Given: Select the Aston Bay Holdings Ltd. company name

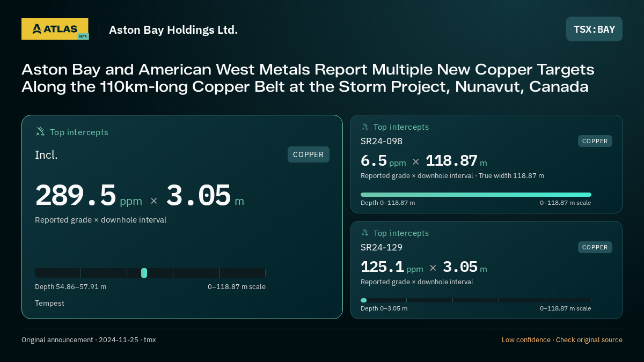Looking at the screenshot, I should point(173,29).
